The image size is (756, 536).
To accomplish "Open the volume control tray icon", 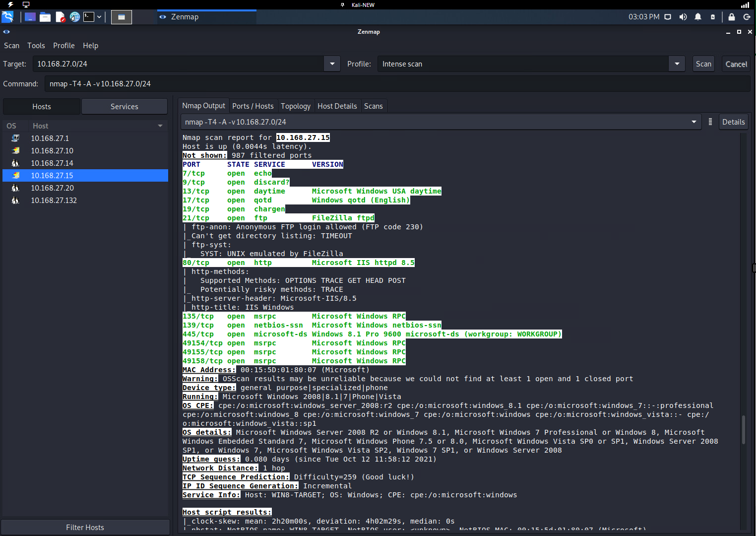I will [x=683, y=17].
